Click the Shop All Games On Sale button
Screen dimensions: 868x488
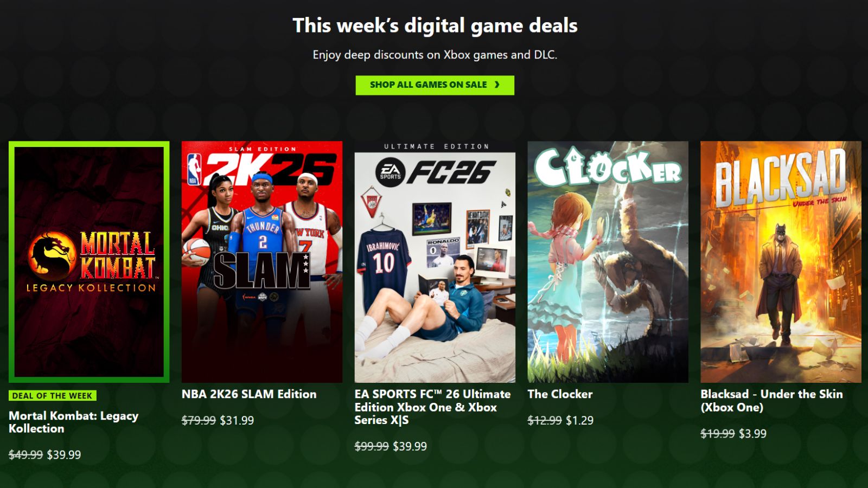[435, 85]
